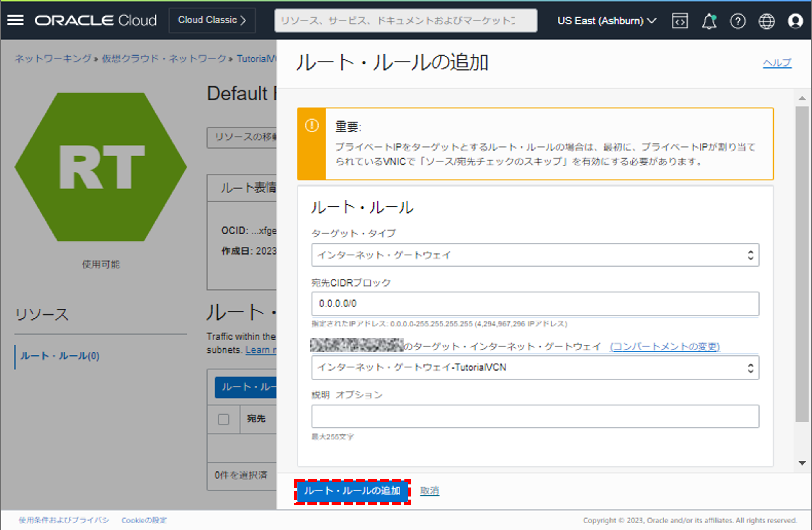This screenshot has height=530, width=812.
Task: Cancel with the 取消 link
Action: click(x=430, y=490)
